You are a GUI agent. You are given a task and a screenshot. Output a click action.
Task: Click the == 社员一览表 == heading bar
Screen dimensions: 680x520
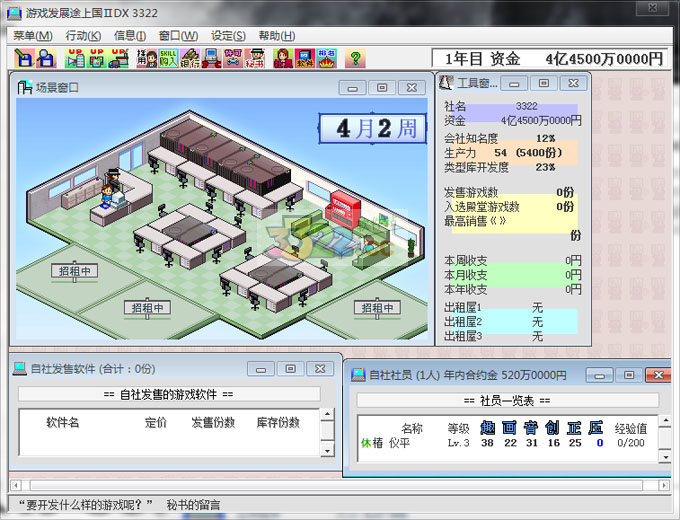click(507, 400)
